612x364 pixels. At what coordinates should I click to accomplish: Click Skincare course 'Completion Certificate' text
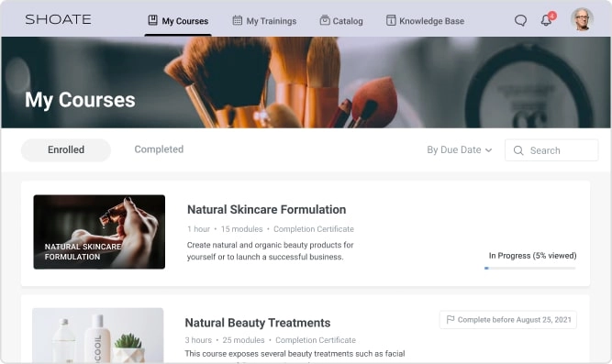(x=314, y=229)
